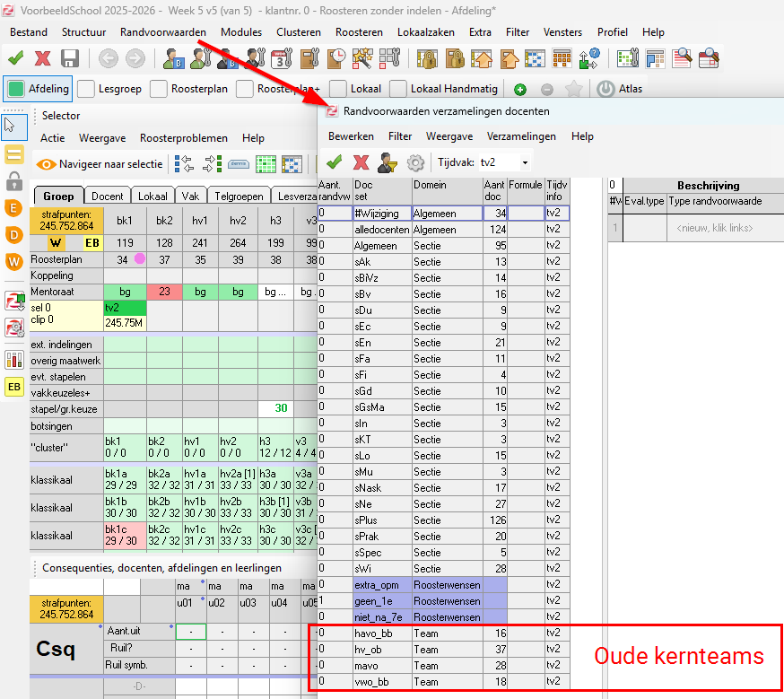This screenshot has width=784, height=699.
Task: Enable the Lokaal Handmatig checkbox
Action: (x=397, y=89)
